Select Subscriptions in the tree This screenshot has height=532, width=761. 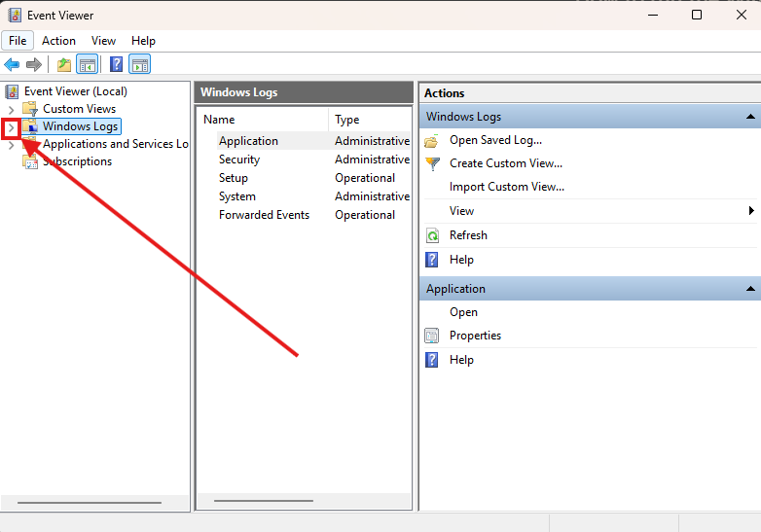(77, 161)
